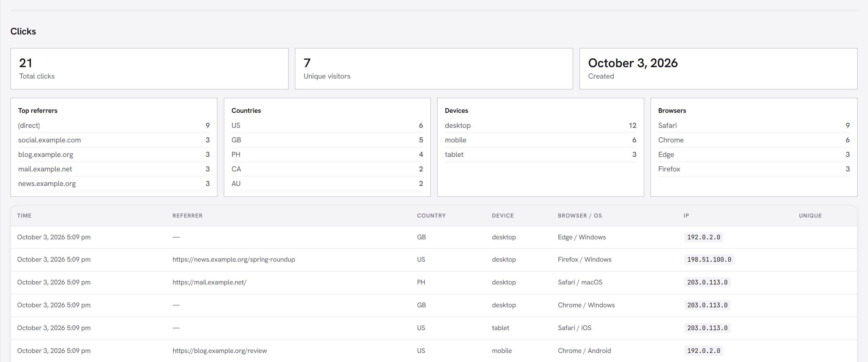Click the REFERRER column header
This screenshot has width=868, height=362.
pos(187,215)
